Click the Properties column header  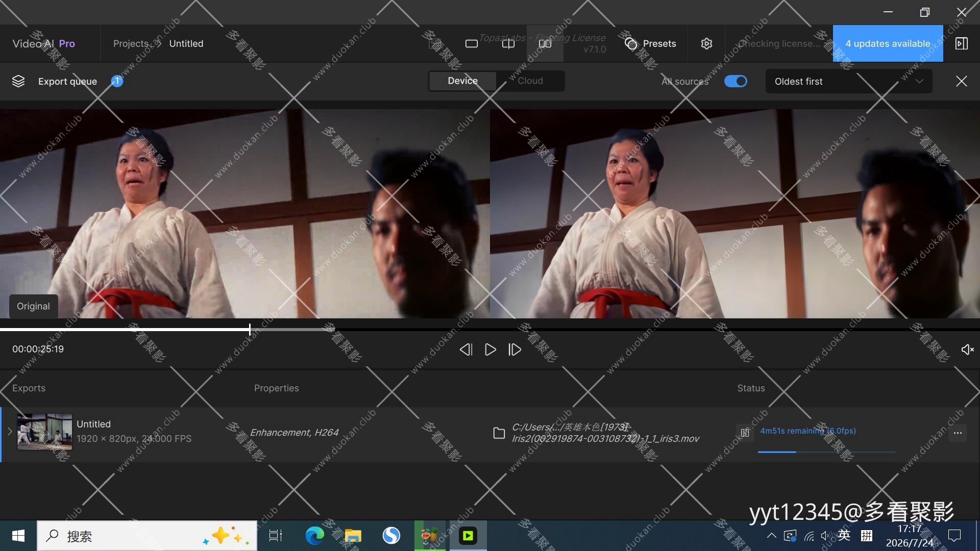point(277,388)
